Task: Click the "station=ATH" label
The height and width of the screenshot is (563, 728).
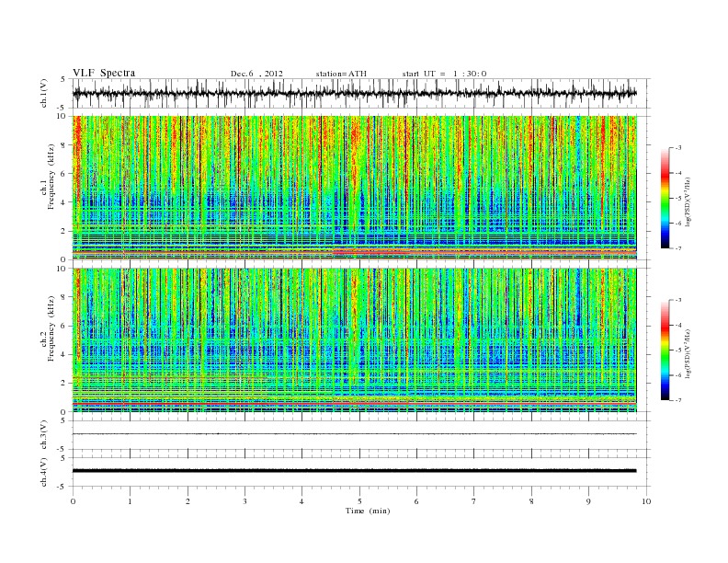Action: 341,74
